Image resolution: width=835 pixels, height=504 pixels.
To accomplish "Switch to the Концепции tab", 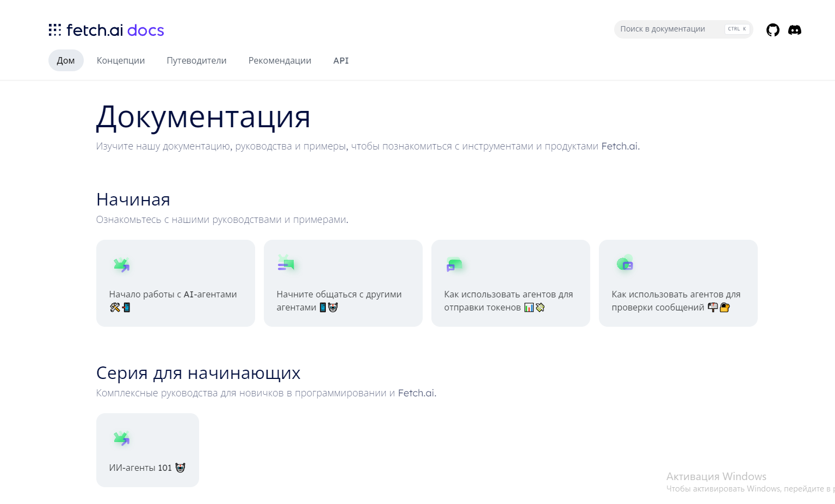I will [x=121, y=60].
